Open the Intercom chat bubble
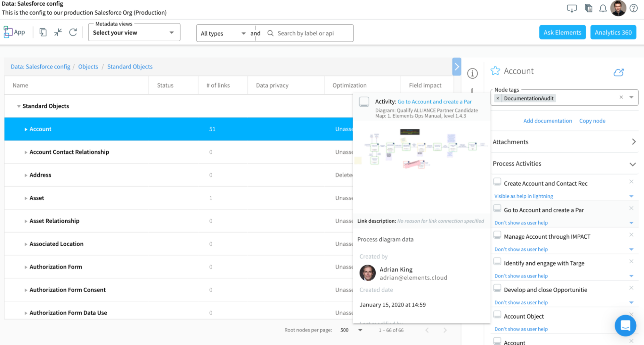Screen dimensions: 644x345 625,326
